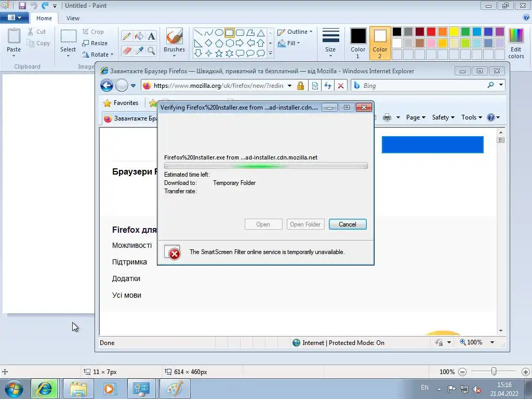Open Windows Explorer folder on taskbar

coord(78,389)
